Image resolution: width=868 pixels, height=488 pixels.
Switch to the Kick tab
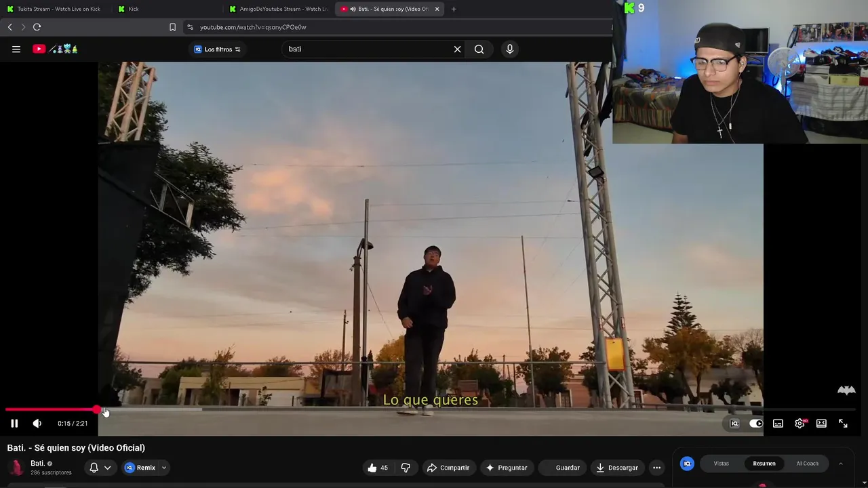(166, 9)
